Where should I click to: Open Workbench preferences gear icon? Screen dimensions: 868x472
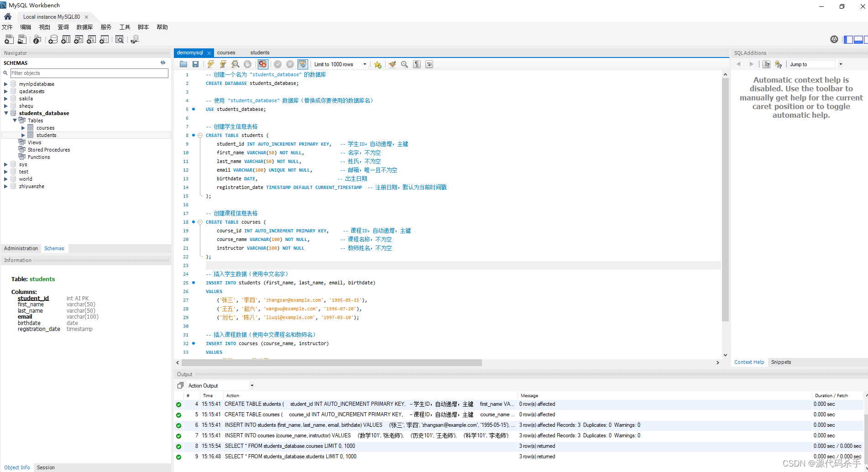click(x=834, y=39)
